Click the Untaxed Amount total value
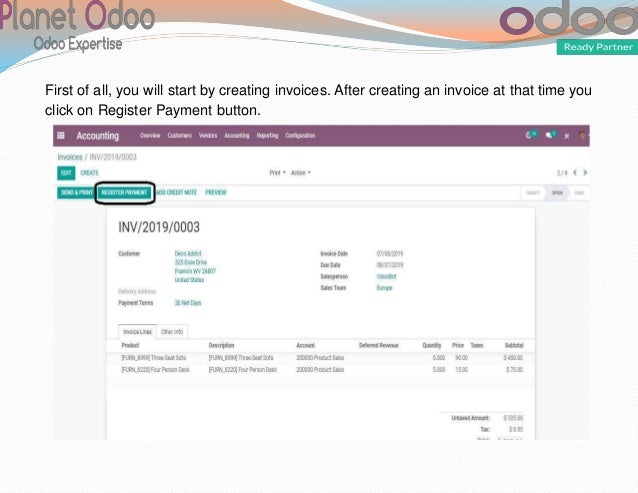This screenshot has height=493, width=638. (513, 418)
